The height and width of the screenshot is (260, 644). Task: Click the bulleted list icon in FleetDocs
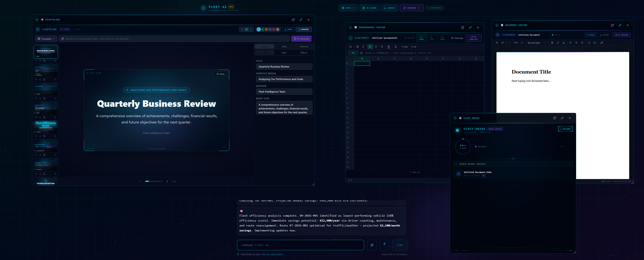tap(589, 43)
